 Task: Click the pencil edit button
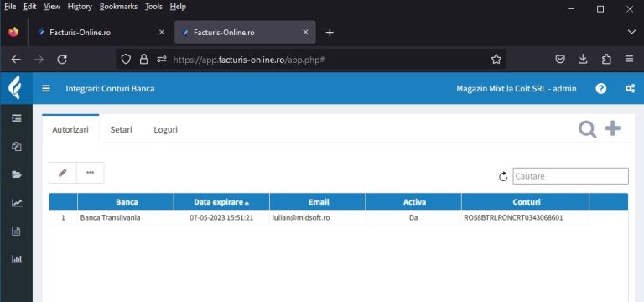[x=62, y=173]
